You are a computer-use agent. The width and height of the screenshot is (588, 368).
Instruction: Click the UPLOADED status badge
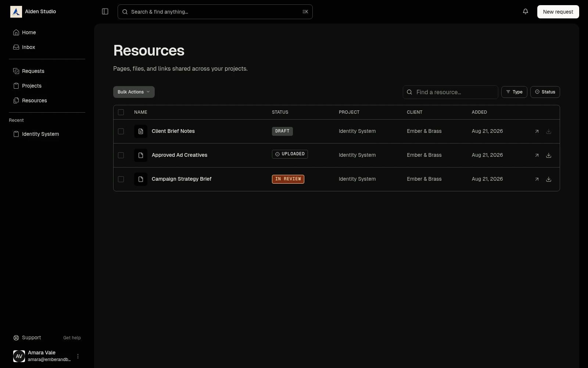coord(290,154)
